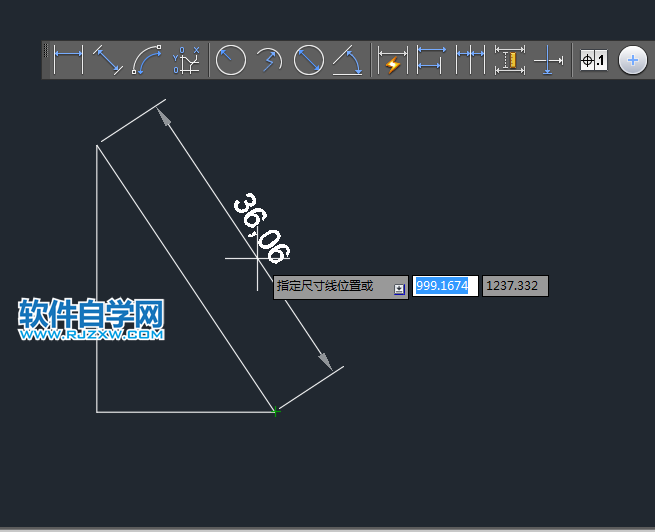Click the Center Mark round button

(632, 60)
